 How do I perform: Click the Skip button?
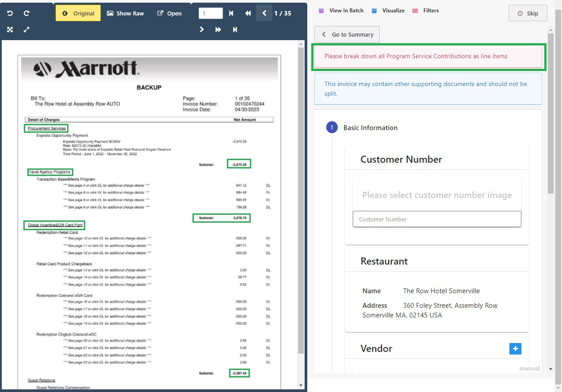528,13
